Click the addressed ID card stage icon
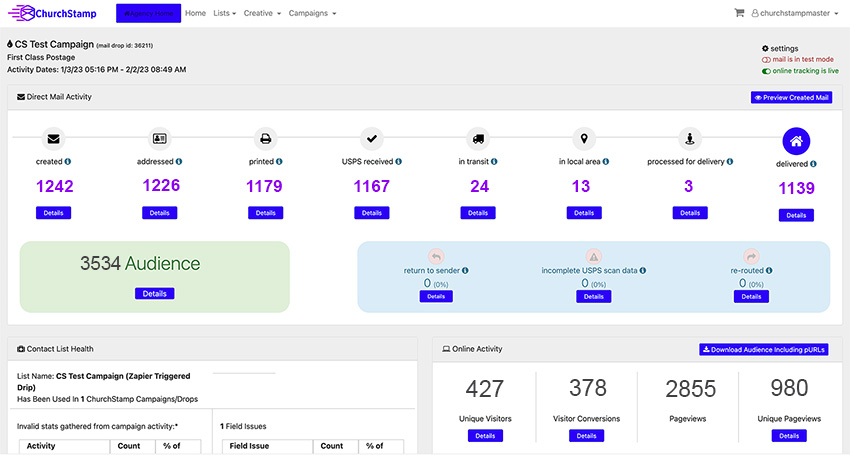The width and height of the screenshot is (850, 455). pyautogui.click(x=159, y=139)
